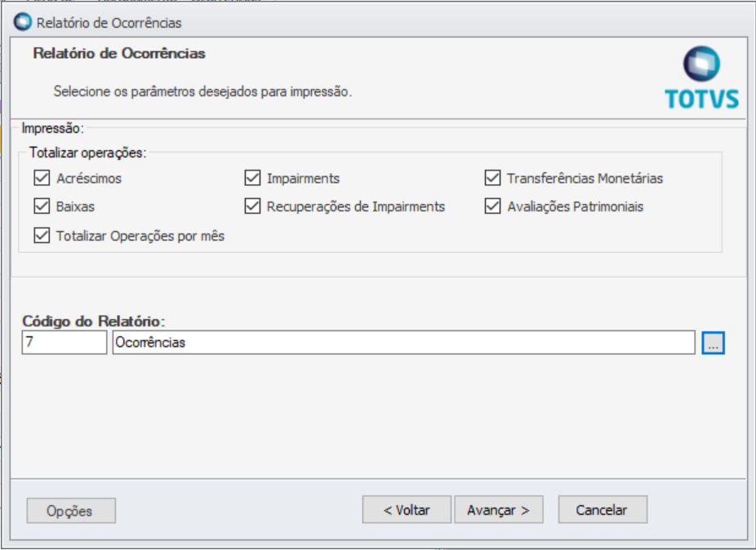Click the 'Selecione os parâmetros desejados' instruction text
756x550 pixels.
point(202,91)
